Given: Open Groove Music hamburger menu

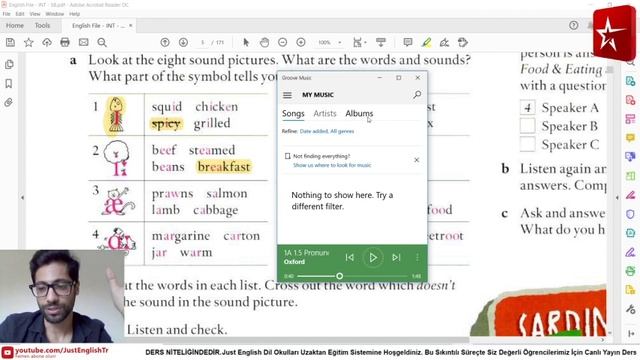Looking at the screenshot, I should pyautogui.click(x=287, y=95).
